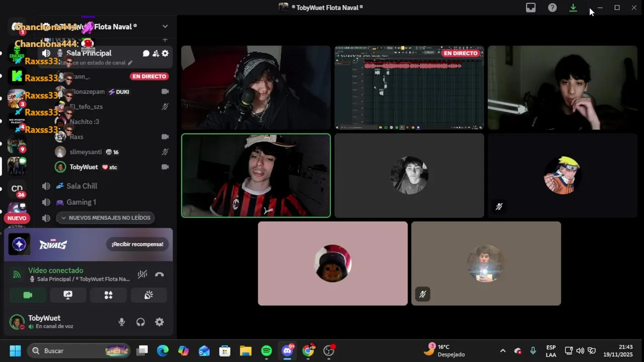Open the Marvel Rivals quest icon
The height and width of the screenshot is (362, 644).
click(19, 244)
